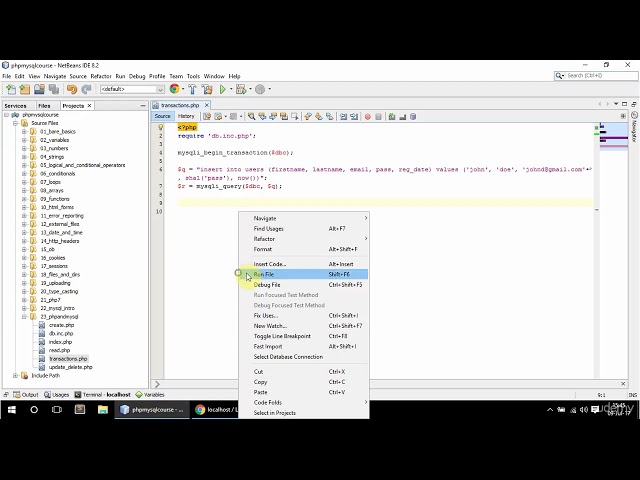Screen dimensions: 640x480
Task: Click the Last Edit editor toolbar icon
Action: click(207, 117)
